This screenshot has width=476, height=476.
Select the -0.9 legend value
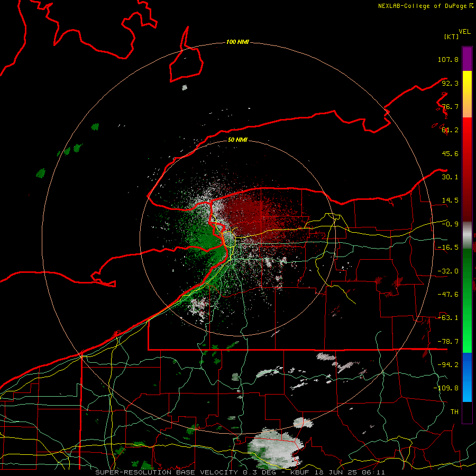(450, 224)
